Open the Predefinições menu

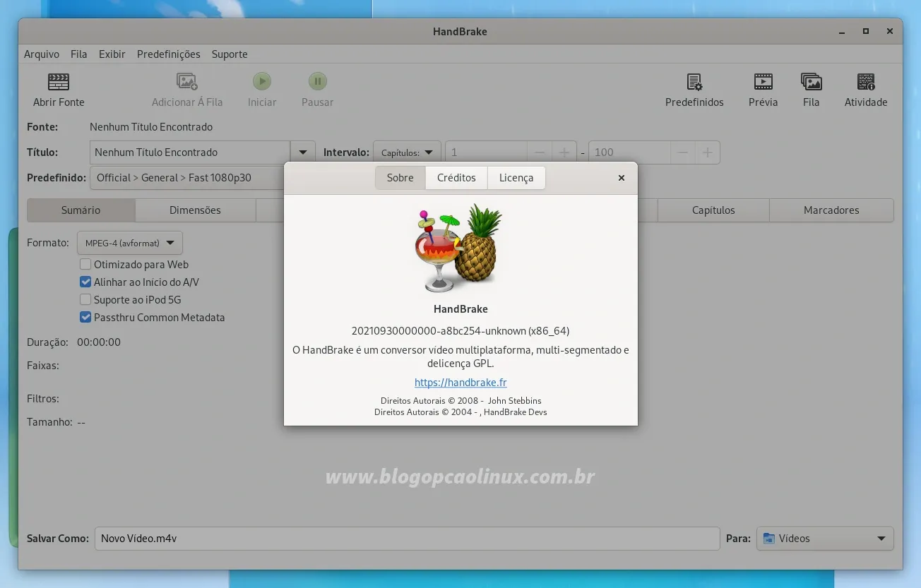pyautogui.click(x=169, y=54)
